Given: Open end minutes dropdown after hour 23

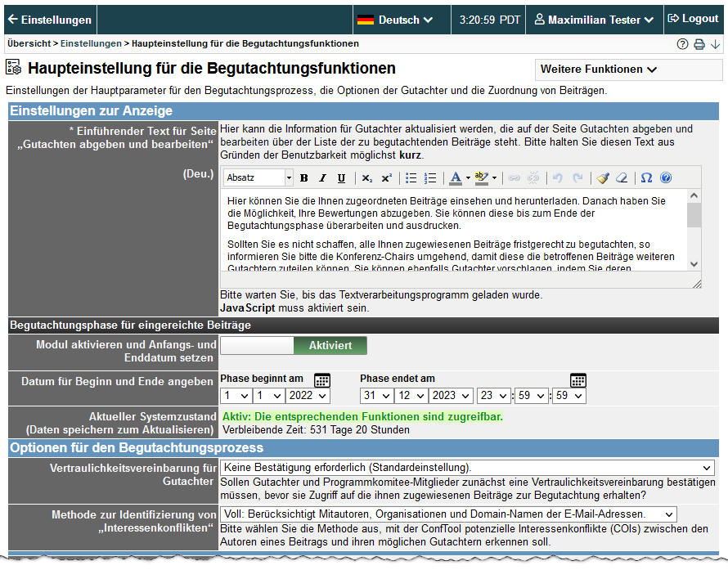Looking at the screenshot, I should (532, 396).
